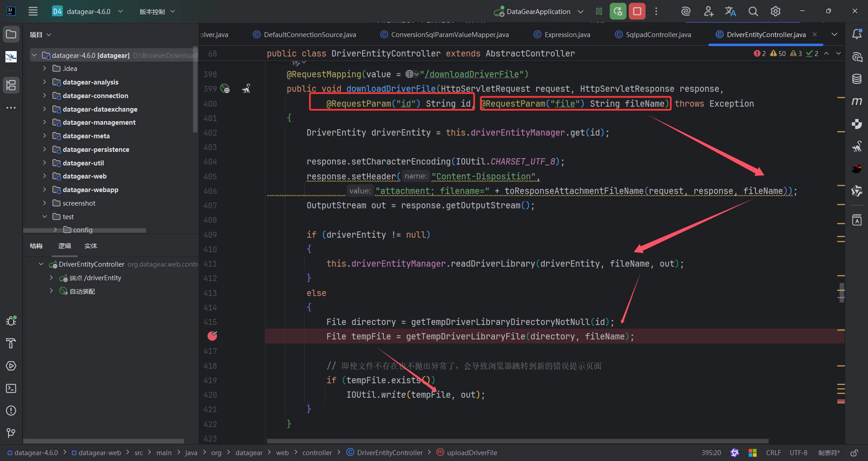Open the translation plugin icon
868x461 pixels.
731,11
